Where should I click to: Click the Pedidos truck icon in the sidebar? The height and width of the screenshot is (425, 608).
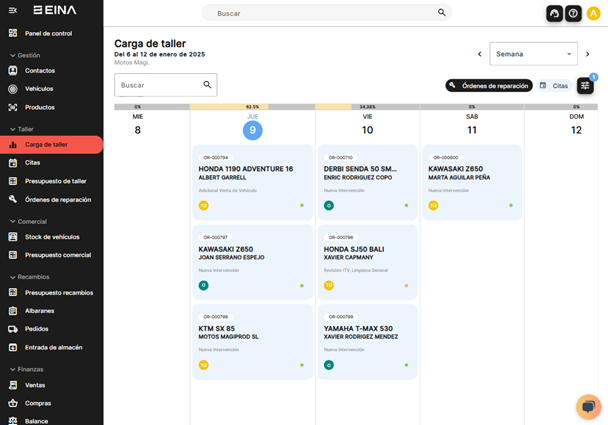coord(13,329)
